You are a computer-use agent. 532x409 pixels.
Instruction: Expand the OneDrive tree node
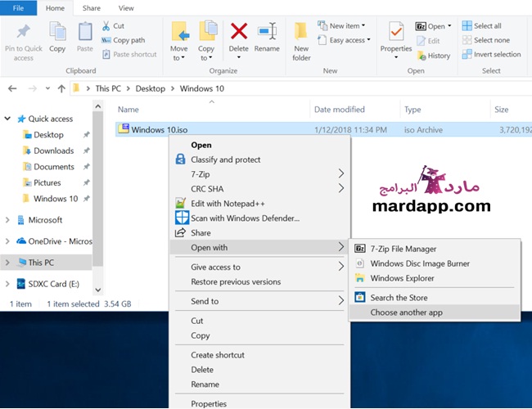click(7, 241)
